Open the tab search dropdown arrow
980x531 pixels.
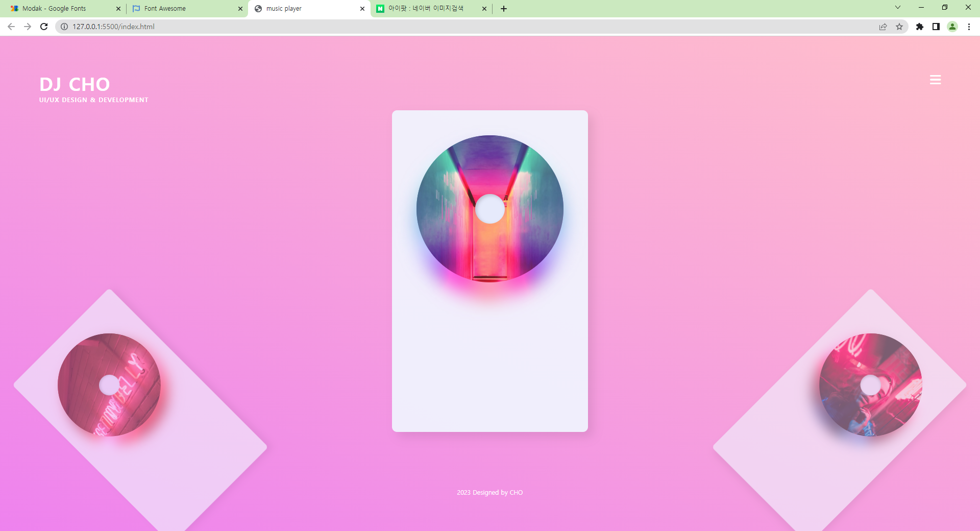coord(898,8)
